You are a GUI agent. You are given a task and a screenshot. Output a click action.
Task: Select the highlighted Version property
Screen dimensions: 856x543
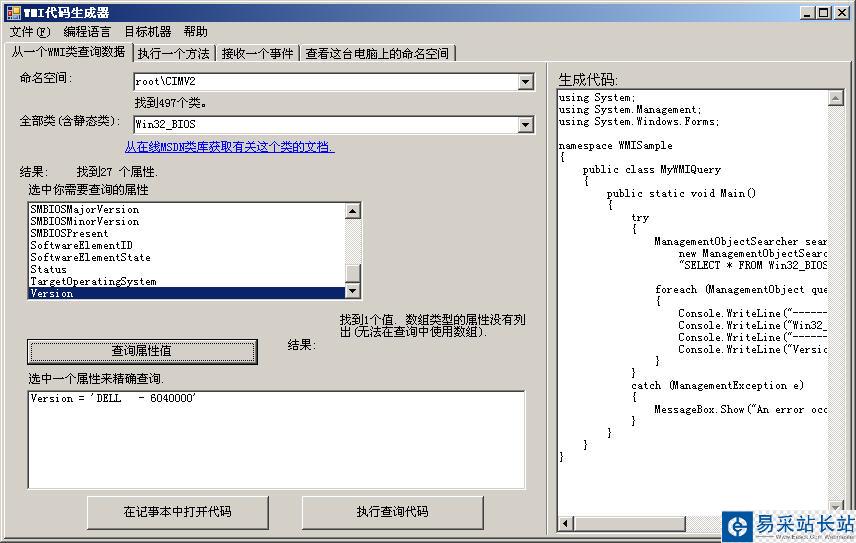pyautogui.click(x=187, y=294)
